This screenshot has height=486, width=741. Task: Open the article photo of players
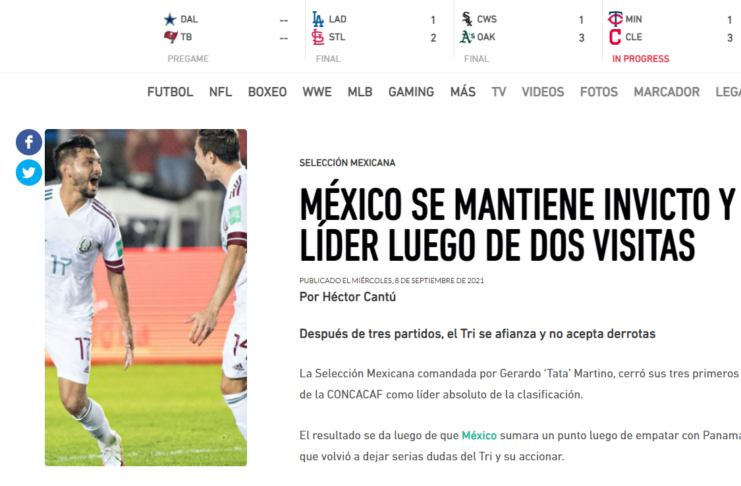coord(146,297)
